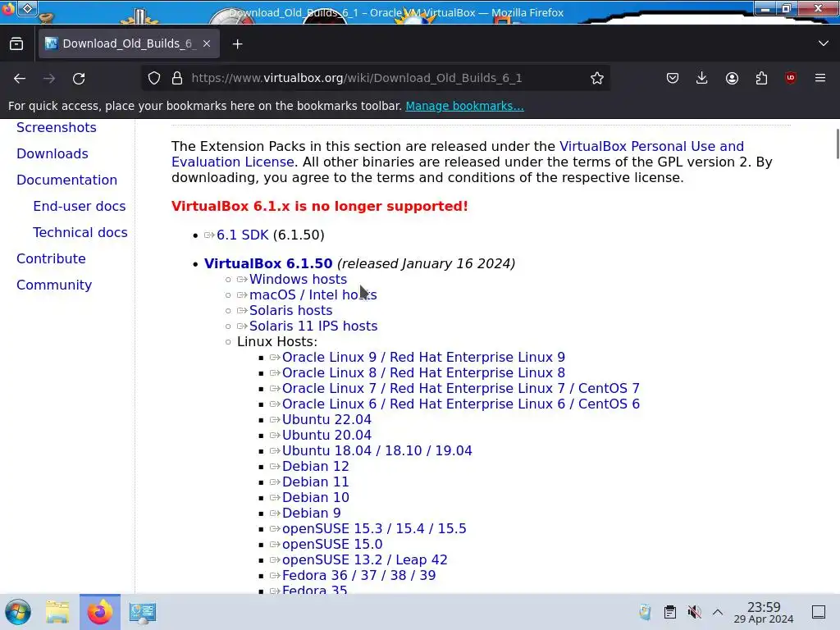840x630 pixels.
Task: Open the clipboard tray icon
Action: click(669, 612)
